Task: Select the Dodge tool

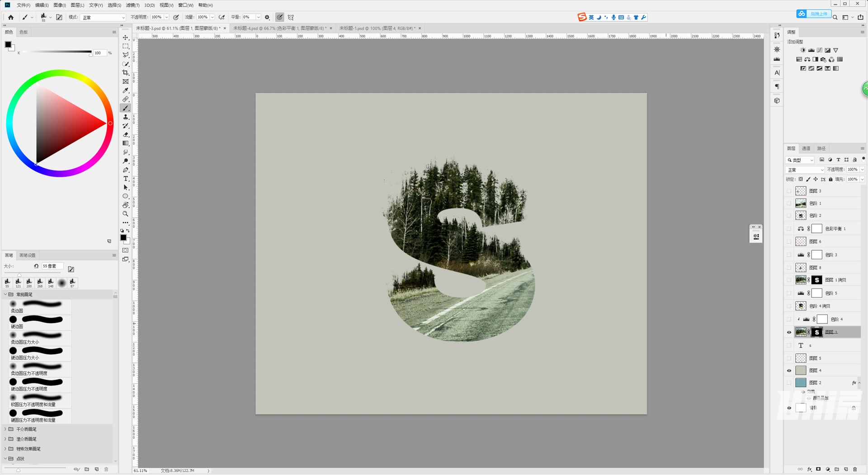Action: click(126, 161)
